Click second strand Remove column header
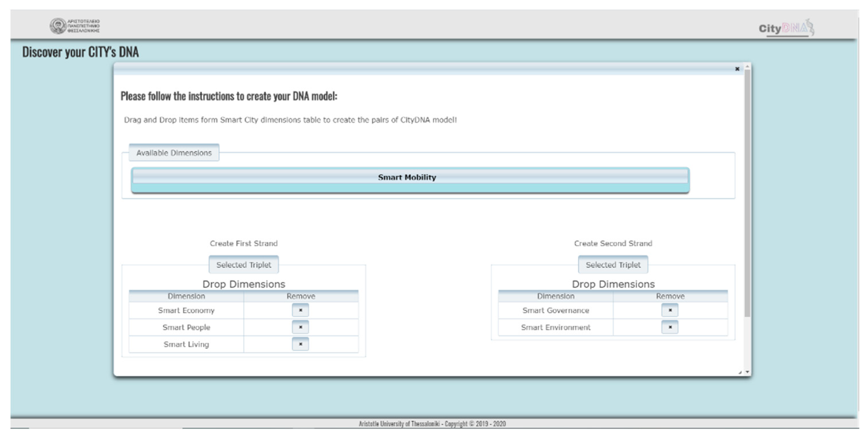868x440 pixels. click(x=670, y=296)
